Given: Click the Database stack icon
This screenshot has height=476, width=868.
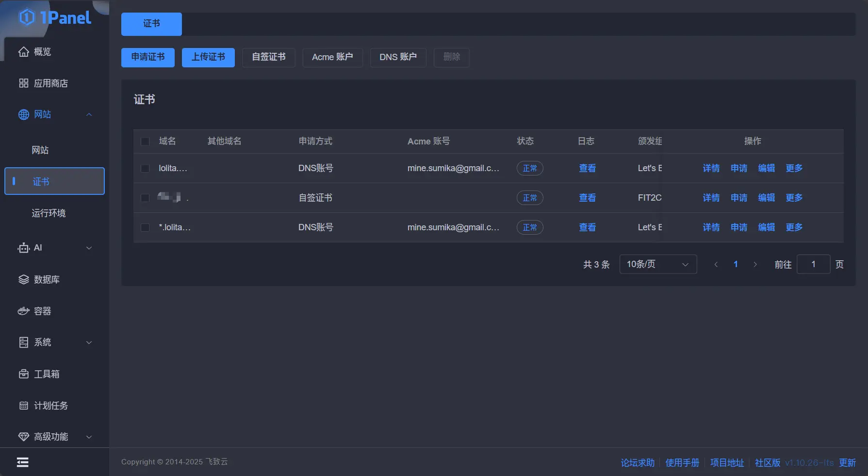Looking at the screenshot, I should (x=23, y=280).
